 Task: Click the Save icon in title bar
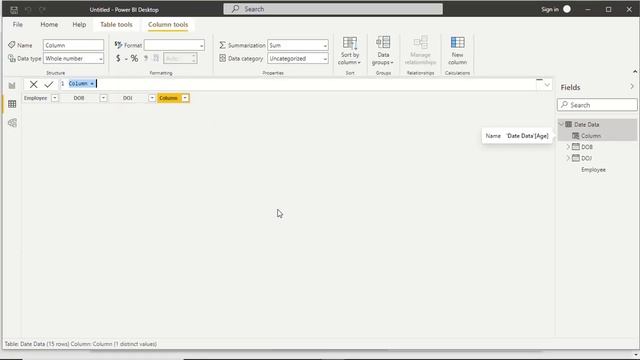tap(14, 9)
